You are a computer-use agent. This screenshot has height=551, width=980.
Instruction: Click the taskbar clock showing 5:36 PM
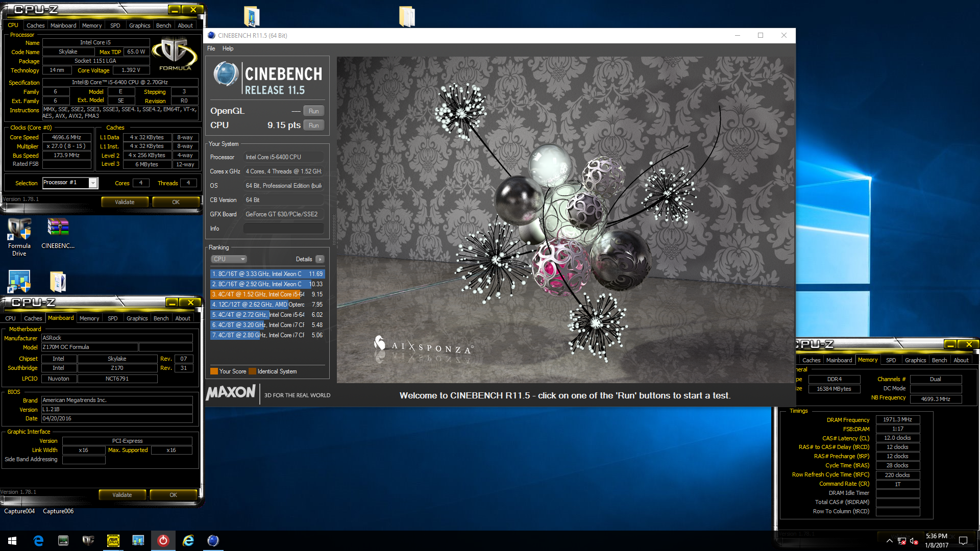click(937, 541)
